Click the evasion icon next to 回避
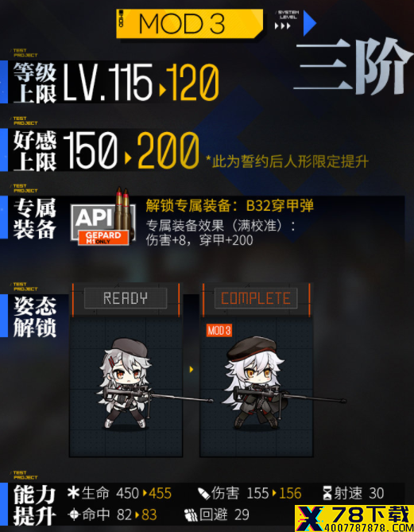Image resolution: width=414 pixels, height=532 pixels. pos(191,515)
